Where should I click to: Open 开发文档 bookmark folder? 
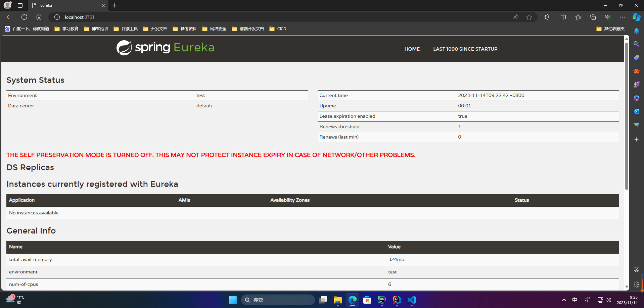pyautogui.click(x=155, y=29)
